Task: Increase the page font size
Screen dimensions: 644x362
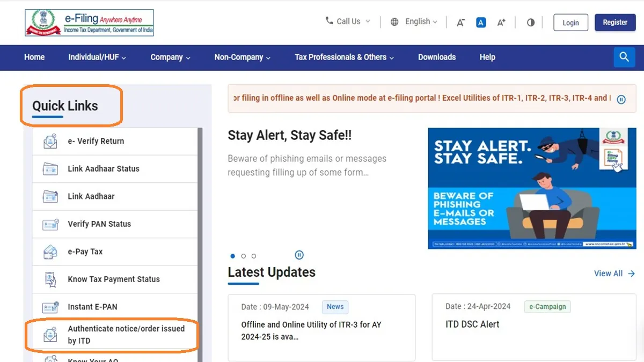Action: [x=501, y=23]
